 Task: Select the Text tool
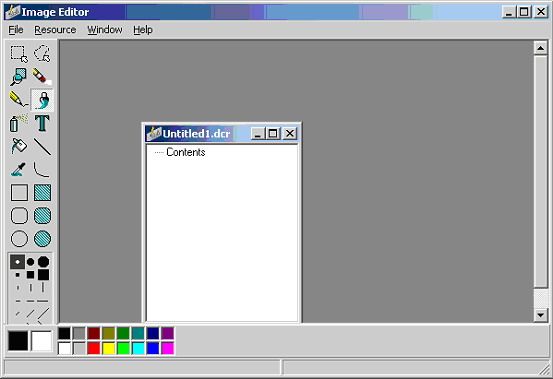point(42,123)
